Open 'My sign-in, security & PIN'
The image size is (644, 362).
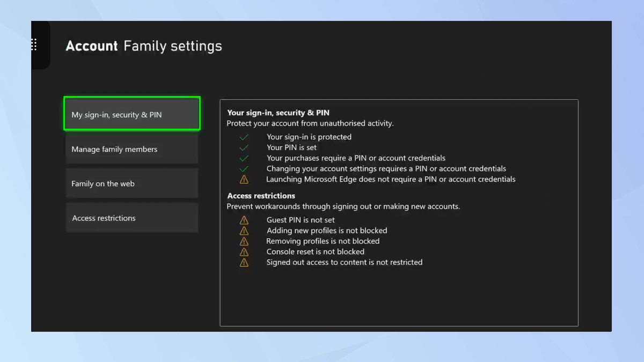pyautogui.click(x=131, y=114)
